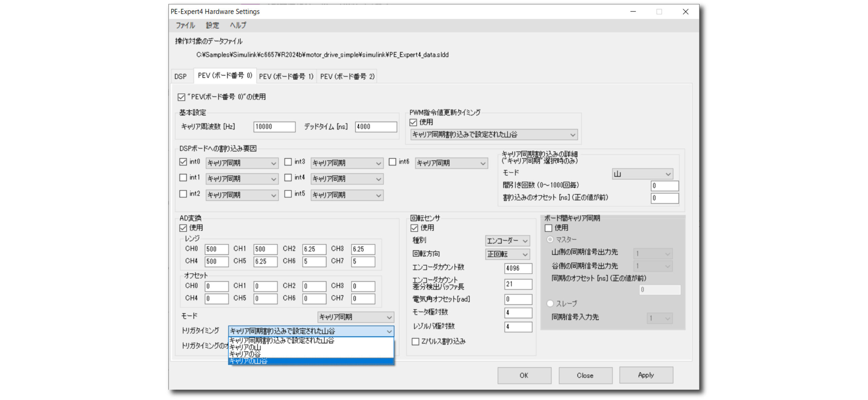Screen dimensions: 868x400
Task: Switch to the DSP tab
Action: pos(180,76)
